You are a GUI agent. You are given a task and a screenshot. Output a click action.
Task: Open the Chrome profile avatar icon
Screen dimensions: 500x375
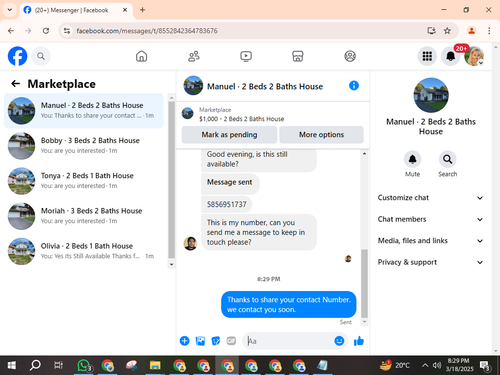[x=471, y=31]
